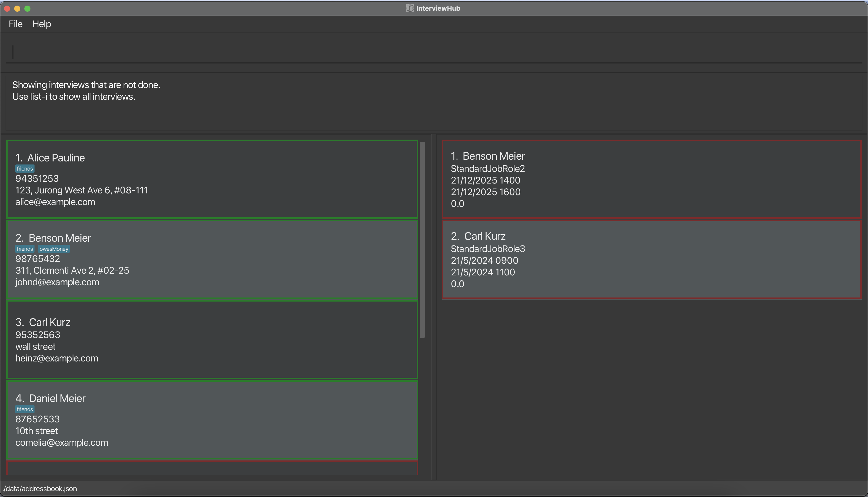Click the applicant list scrollbar

(x=422, y=240)
